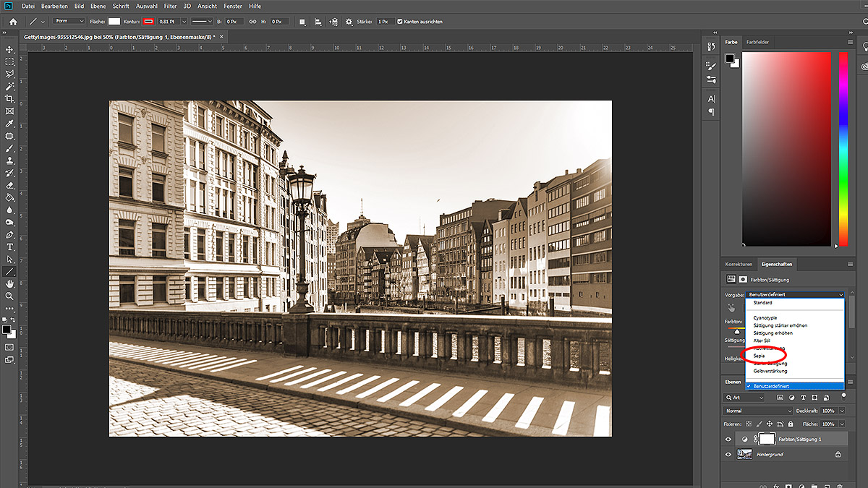868x488 pixels.
Task: Select the Move tool
Action: click(9, 49)
